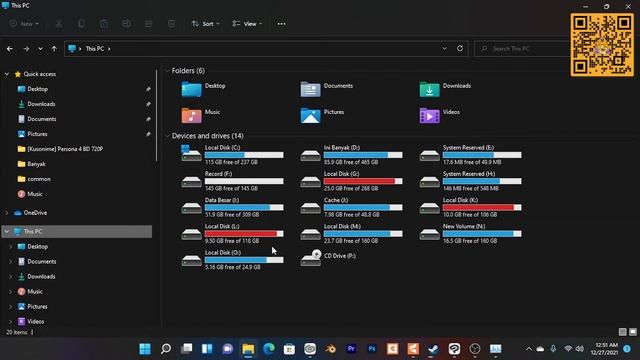The height and width of the screenshot is (360, 640).
Task: Open the New dropdown button
Action: pos(24,24)
